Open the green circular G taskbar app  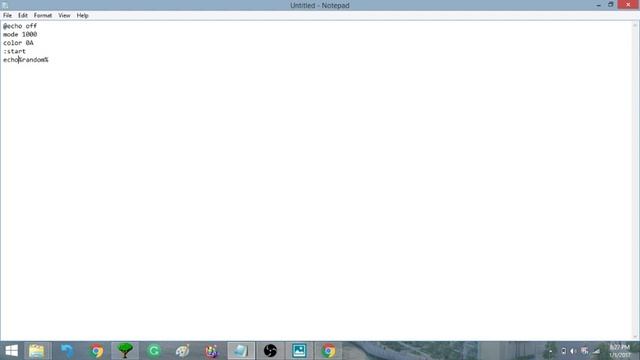pos(154,351)
